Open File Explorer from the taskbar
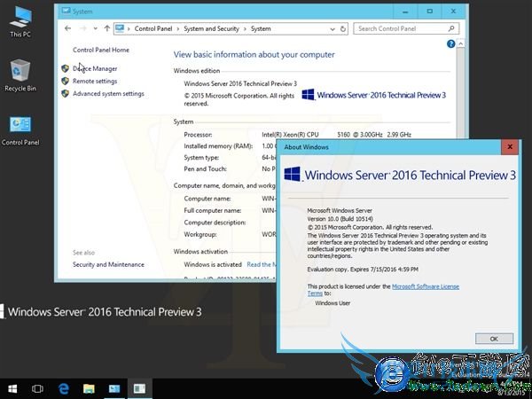532x399 pixels. click(89, 389)
